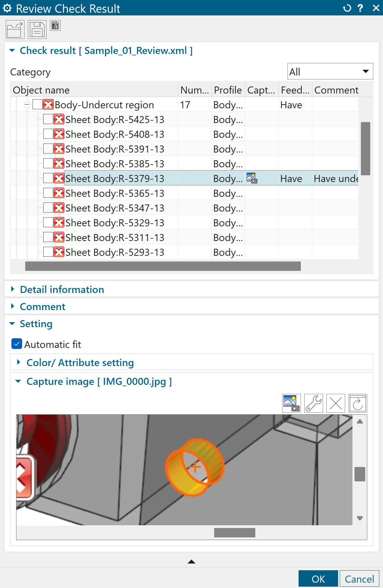This screenshot has height=588, width=383.
Task: Check the Body-Undercut region checkbox
Action: pos(38,105)
